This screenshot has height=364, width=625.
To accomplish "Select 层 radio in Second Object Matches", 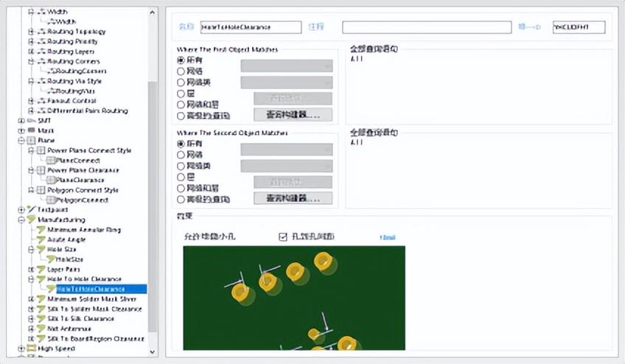I will pos(181,178).
